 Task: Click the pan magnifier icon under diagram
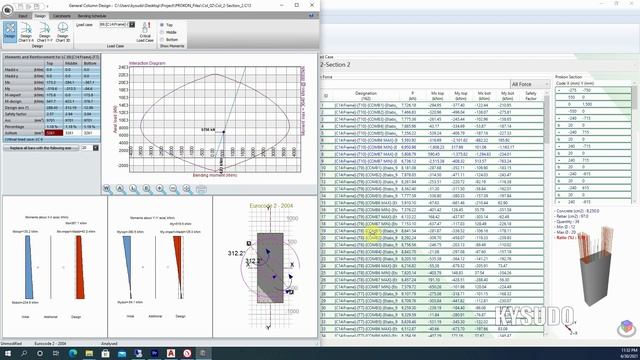187,189
